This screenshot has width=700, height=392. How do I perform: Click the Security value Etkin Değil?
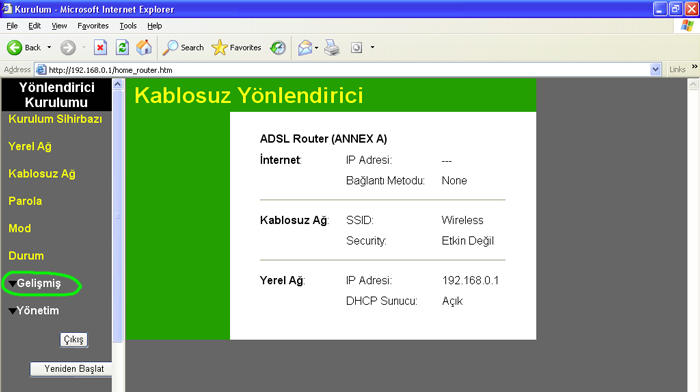[x=467, y=241]
